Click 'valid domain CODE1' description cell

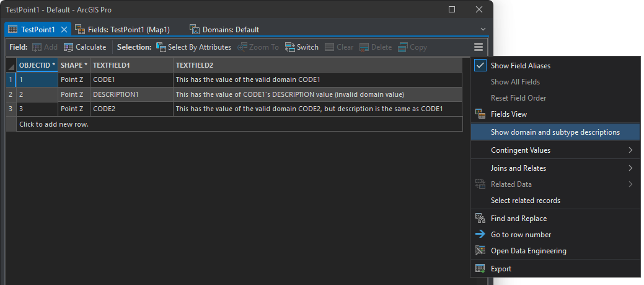317,79
